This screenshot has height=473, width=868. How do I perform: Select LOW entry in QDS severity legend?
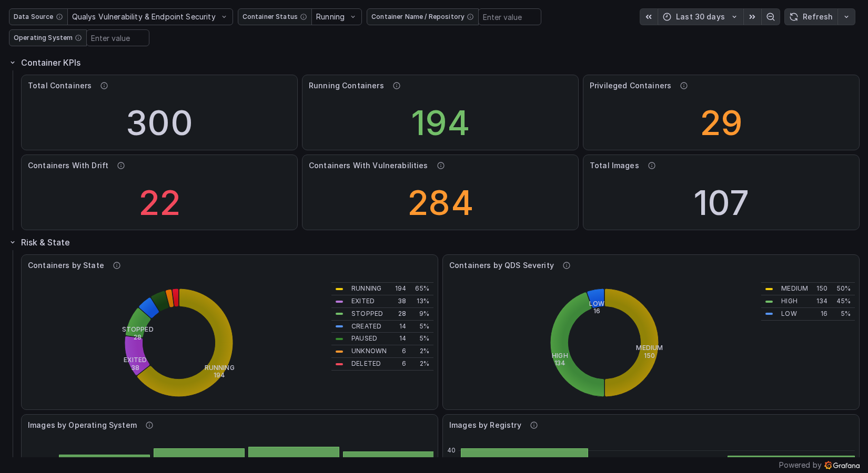coord(789,314)
